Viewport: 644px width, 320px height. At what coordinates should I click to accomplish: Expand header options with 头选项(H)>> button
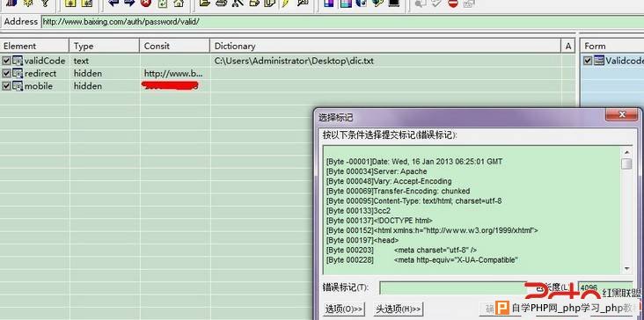point(399,309)
